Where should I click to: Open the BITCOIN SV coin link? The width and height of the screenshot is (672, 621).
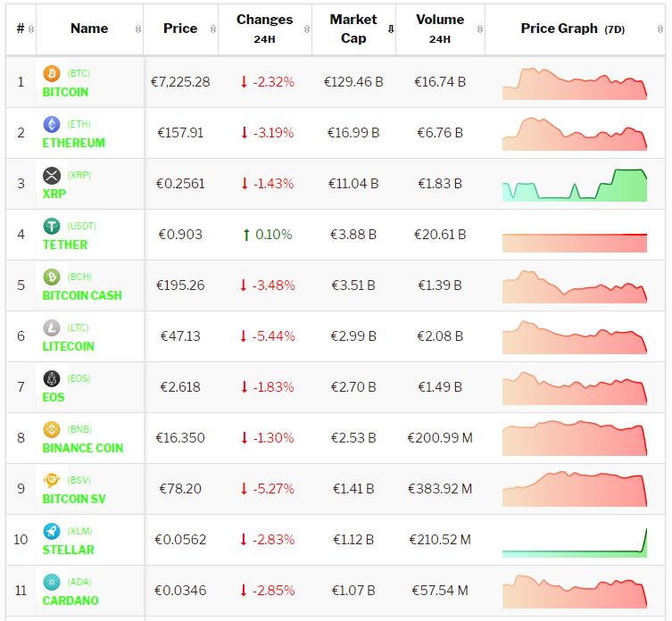74,499
